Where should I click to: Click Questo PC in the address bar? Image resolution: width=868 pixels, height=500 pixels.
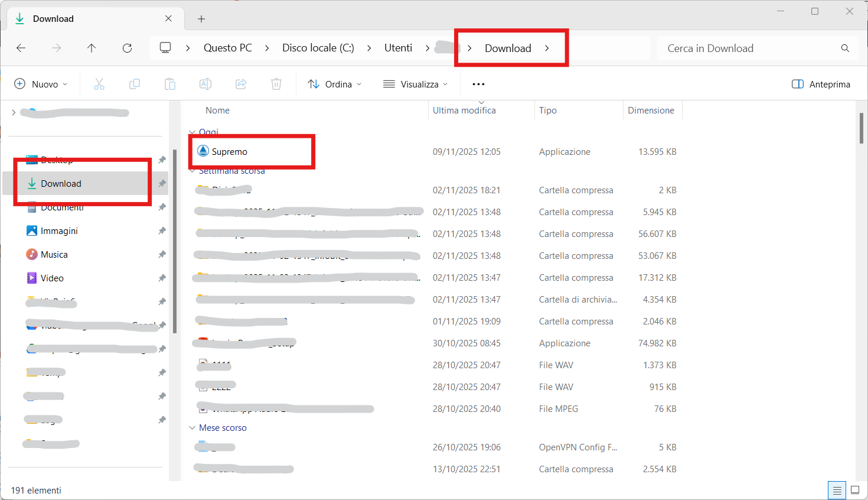(x=227, y=48)
